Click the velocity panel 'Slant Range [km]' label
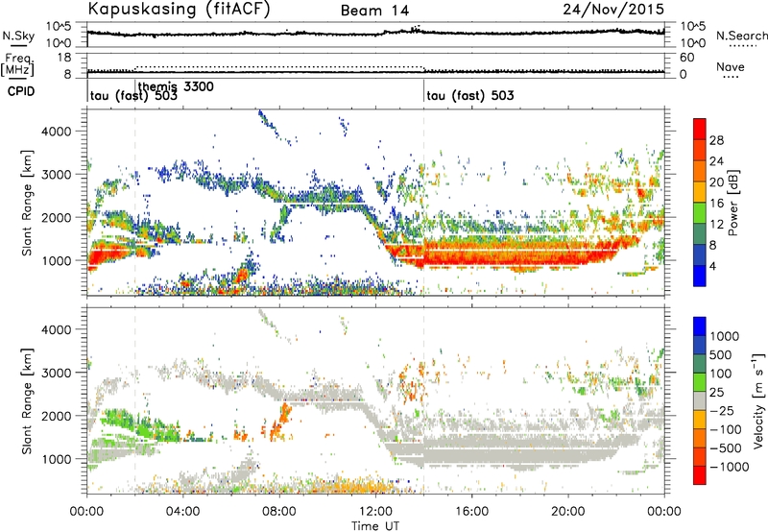 pyautogui.click(x=27, y=401)
